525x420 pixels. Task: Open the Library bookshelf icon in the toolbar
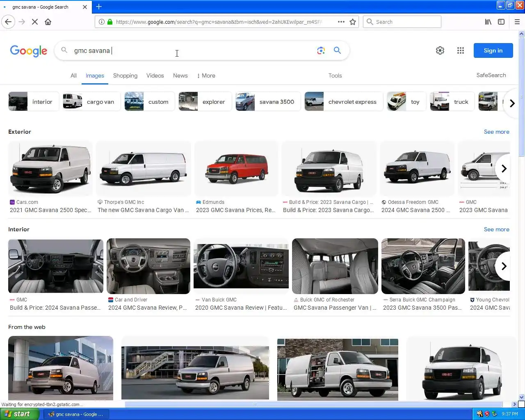tap(488, 22)
